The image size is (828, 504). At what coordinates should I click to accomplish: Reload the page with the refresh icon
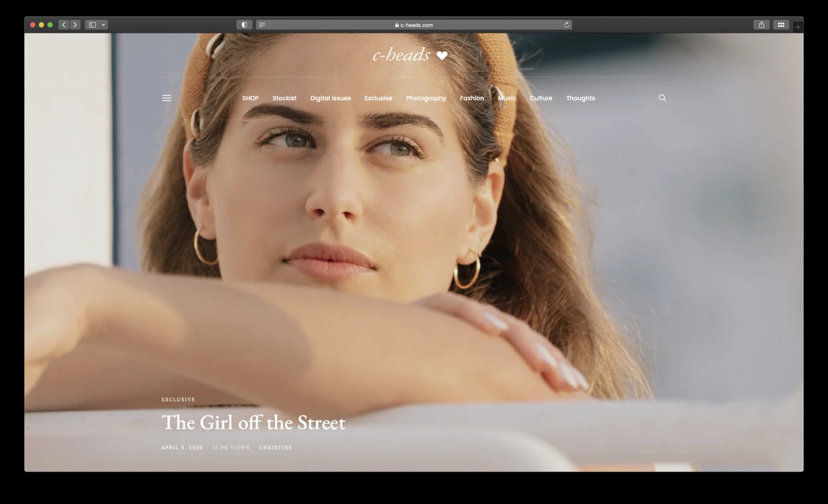point(566,25)
